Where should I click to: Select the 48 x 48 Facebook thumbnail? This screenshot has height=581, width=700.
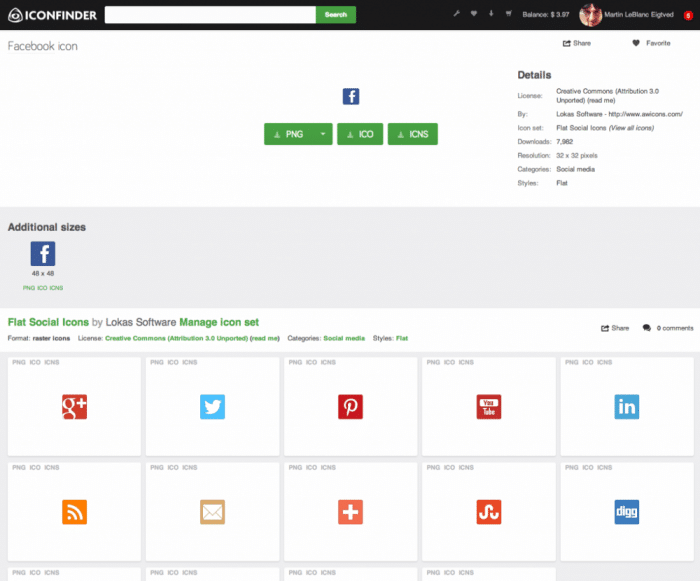coord(43,253)
